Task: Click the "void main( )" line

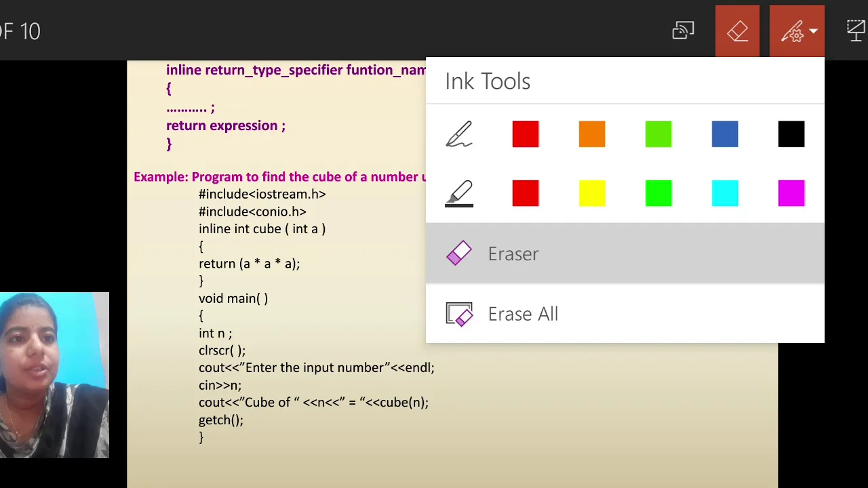Action: (x=233, y=298)
